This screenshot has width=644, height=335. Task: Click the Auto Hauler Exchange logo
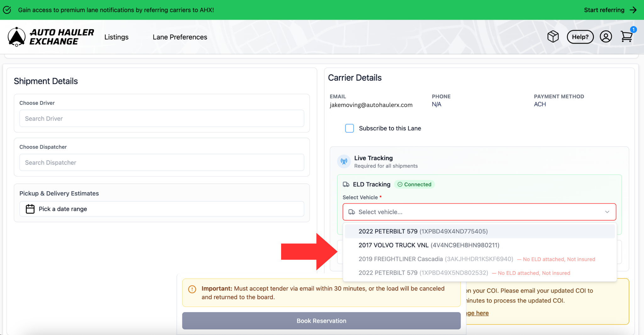(51, 37)
